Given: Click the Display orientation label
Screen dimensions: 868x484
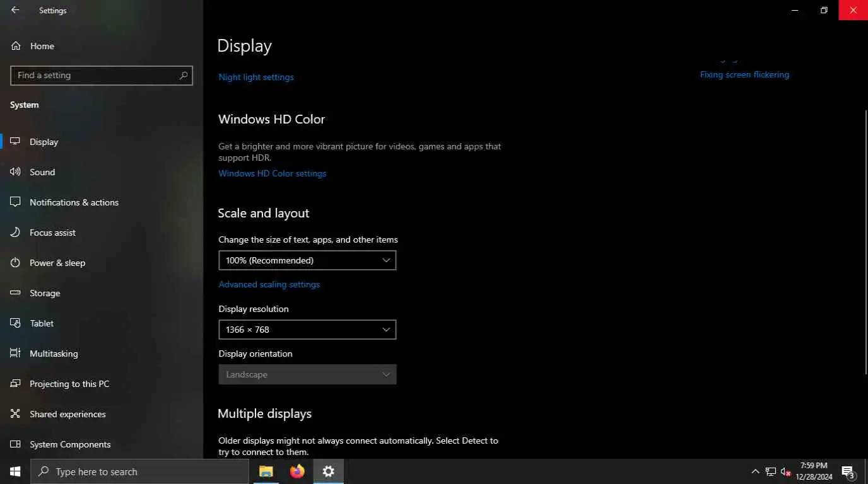Looking at the screenshot, I should pyautogui.click(x=255, y=354).
